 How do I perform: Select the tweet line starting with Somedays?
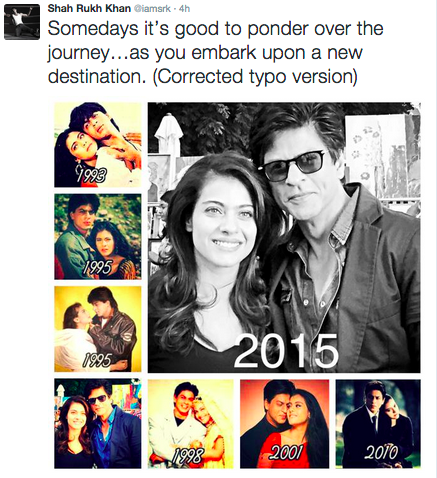216,28
